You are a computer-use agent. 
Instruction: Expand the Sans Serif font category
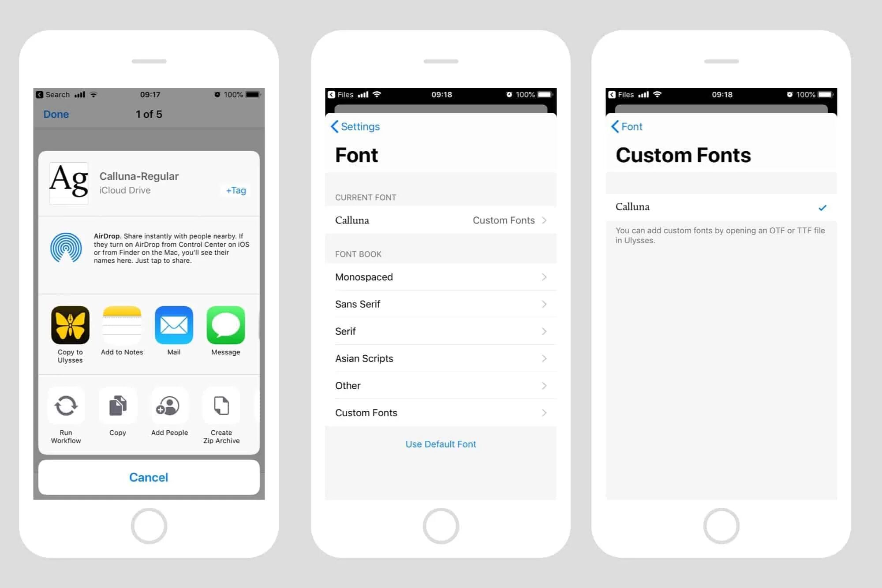click(x=441, y=304)
